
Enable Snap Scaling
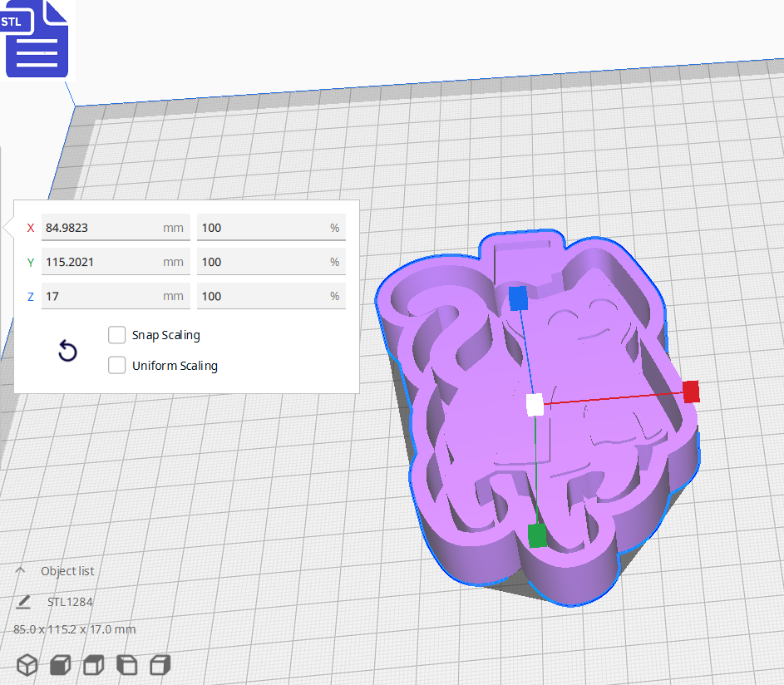click(116, 334)
